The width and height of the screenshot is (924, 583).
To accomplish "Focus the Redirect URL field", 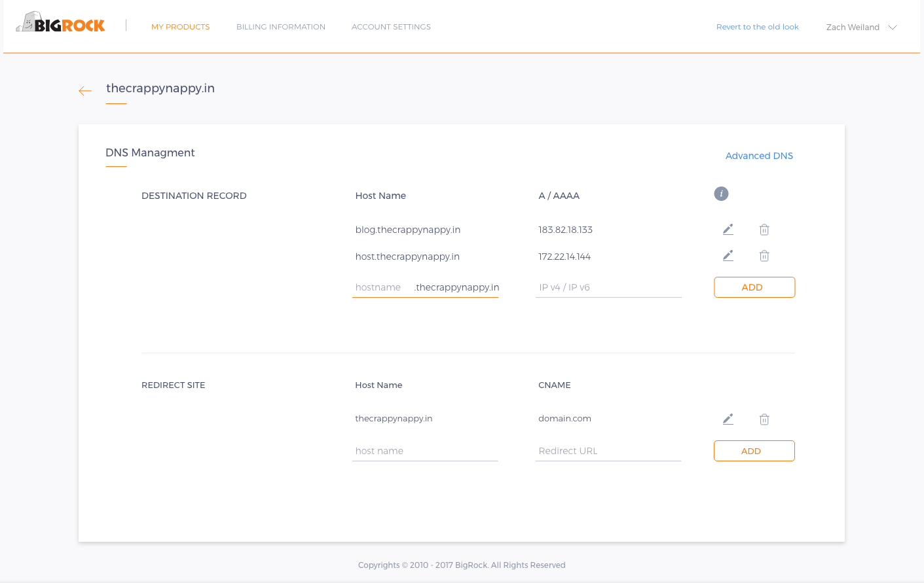I will click(x=608, y=451).
